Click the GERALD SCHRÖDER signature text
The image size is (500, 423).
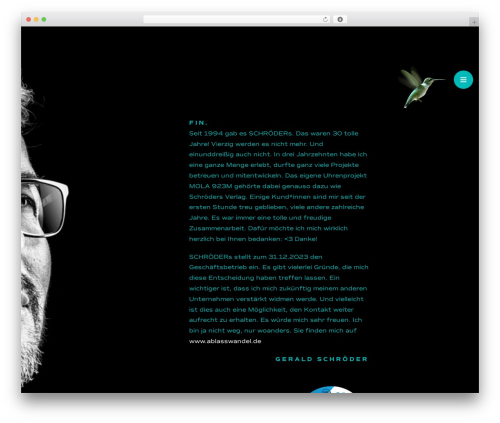pyautogui.click(x=321, y=359)
